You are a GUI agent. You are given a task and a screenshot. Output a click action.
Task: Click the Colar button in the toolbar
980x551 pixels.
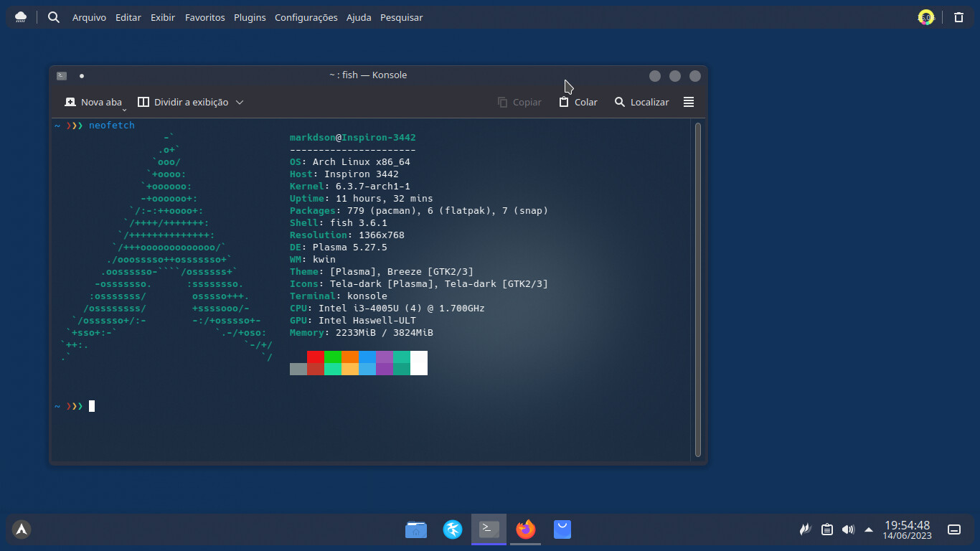click(x=578, y=103)
